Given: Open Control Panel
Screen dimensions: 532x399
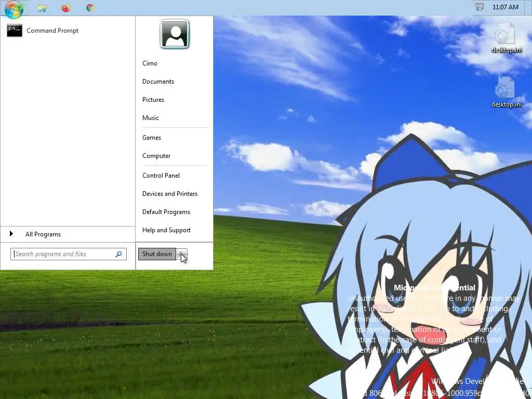Looking at the screenshot, I should pos(161,176).
